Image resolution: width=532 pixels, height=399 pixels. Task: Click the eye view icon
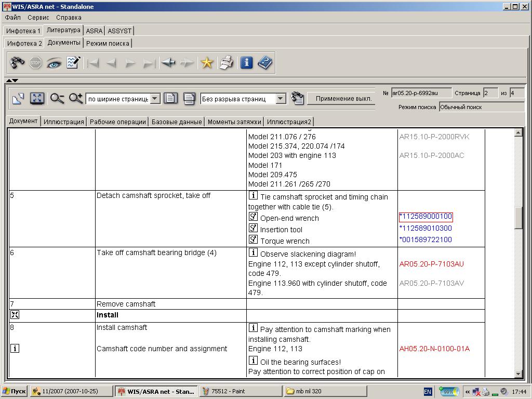point(54,63)
